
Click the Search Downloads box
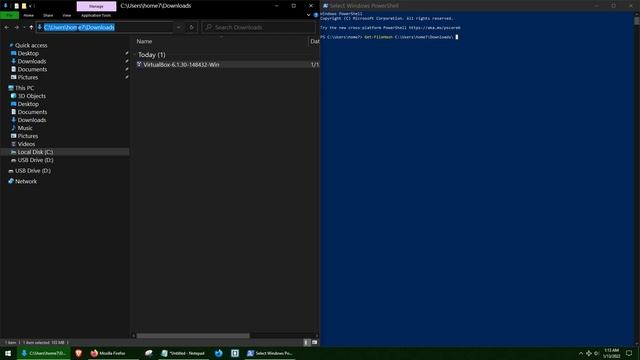point(259,27)
